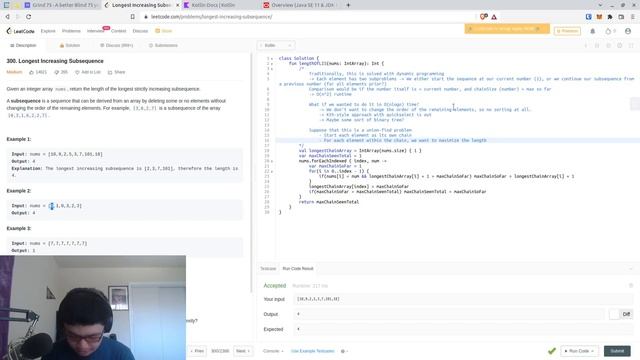Viewport: 640px width, 360px height.
Task: Go to the Prev problem
Action: coord(197,351)
